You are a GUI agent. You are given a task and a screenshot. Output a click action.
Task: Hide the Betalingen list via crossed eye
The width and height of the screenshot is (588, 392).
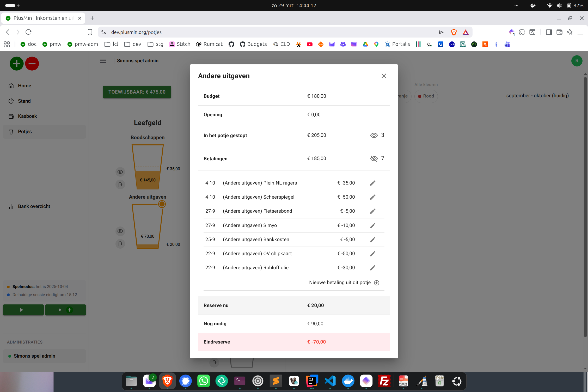374,158
